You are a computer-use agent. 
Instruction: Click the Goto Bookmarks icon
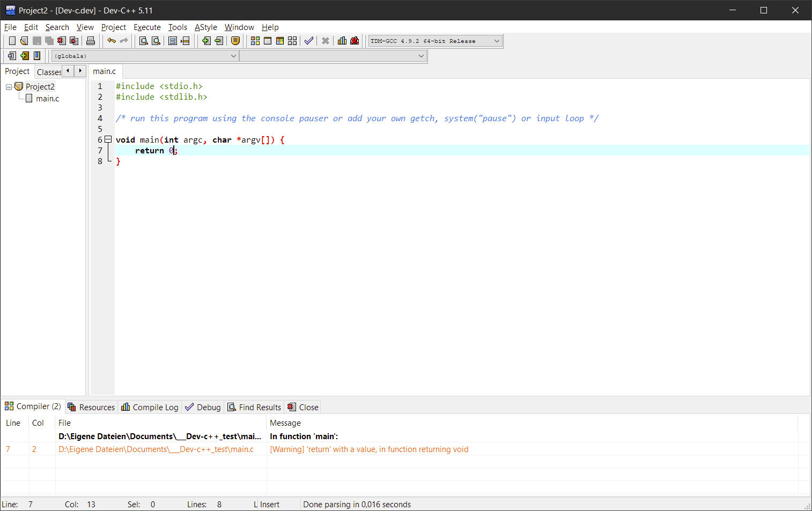tap(36, 56)
